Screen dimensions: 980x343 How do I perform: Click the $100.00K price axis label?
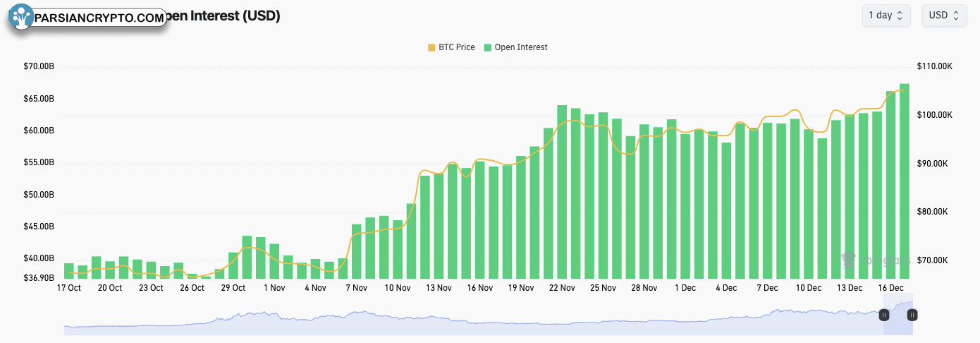point(935,115)
